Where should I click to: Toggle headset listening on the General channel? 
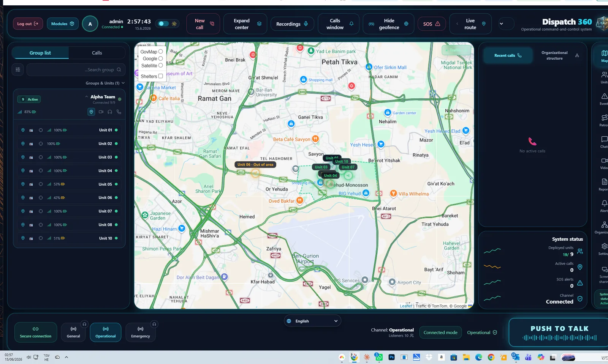(x=84, y=324)
